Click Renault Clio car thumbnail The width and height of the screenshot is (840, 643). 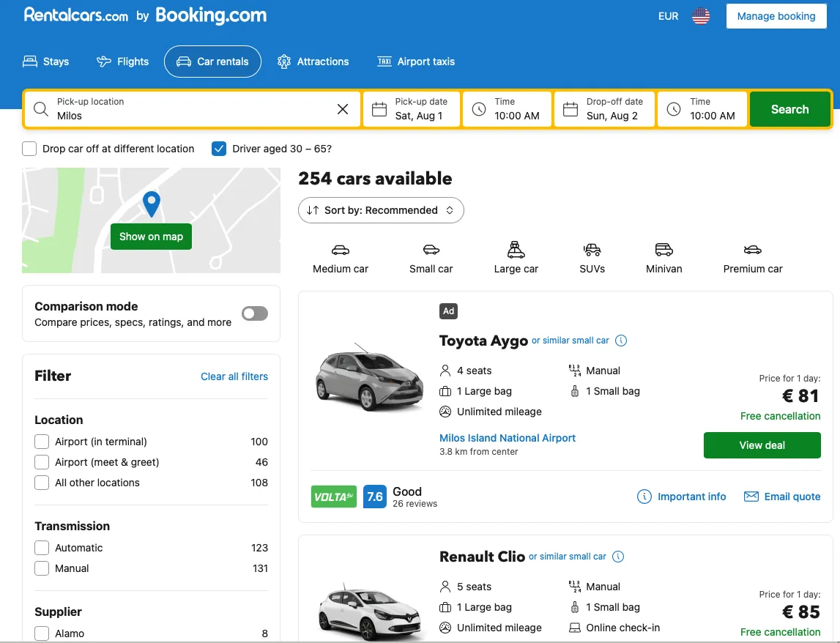pos(370,612)
